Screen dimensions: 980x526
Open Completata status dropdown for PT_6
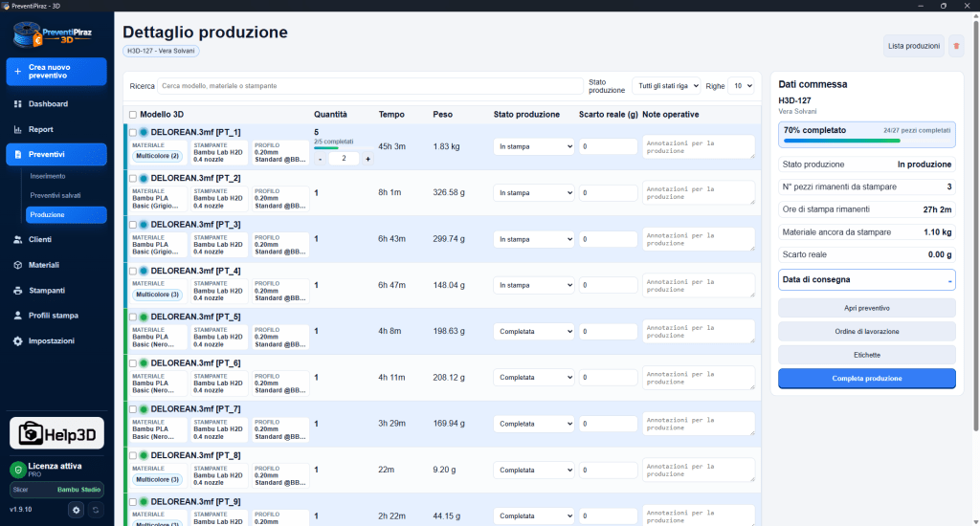pyautogui.click(x=533, y=378)
